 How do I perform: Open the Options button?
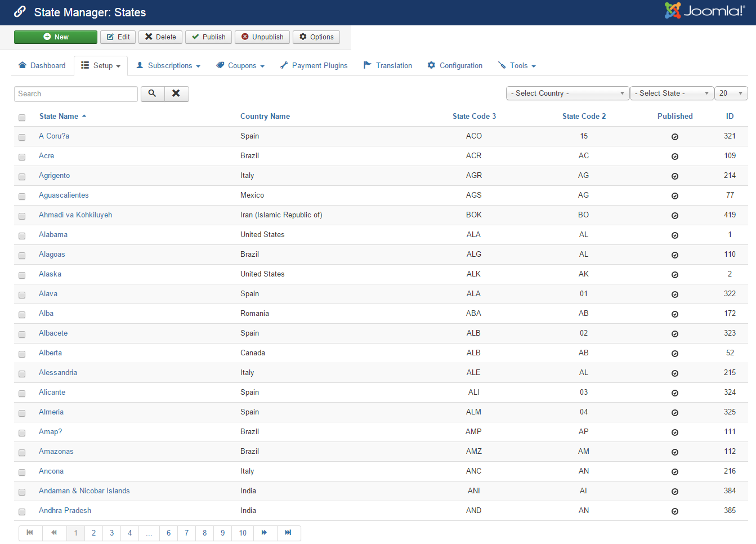click(x=316, y=37)
